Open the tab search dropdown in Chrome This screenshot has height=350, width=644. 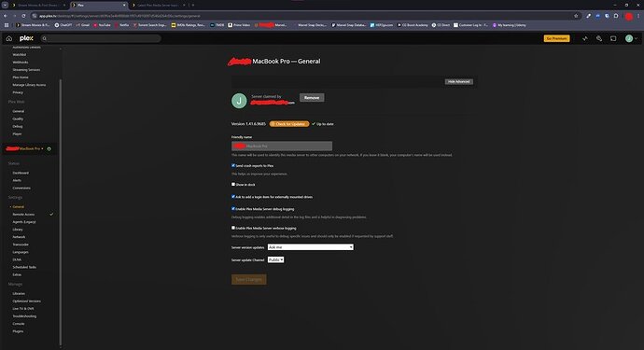tap(5, 5)
